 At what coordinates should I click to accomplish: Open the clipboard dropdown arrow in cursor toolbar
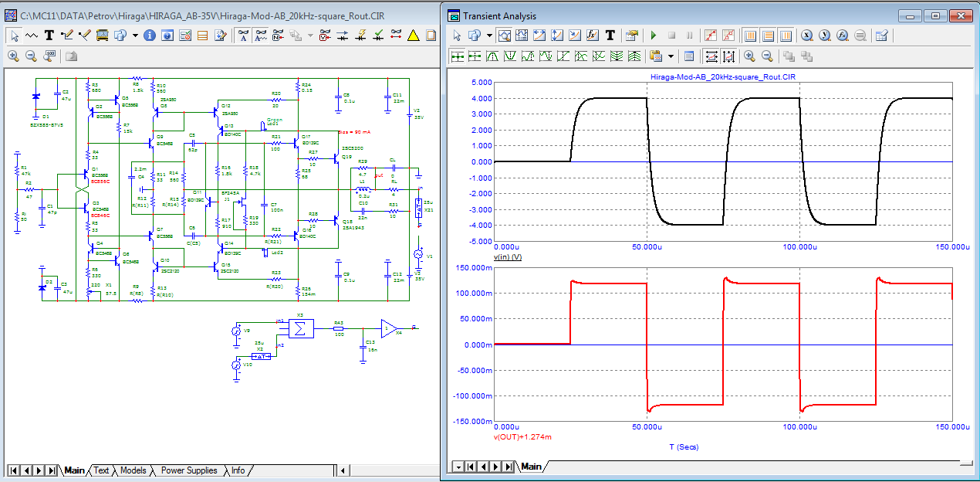pos(670,56)
